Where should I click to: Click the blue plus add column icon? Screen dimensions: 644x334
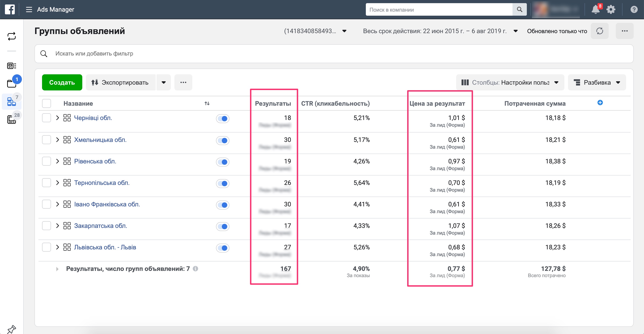(600, 103)
